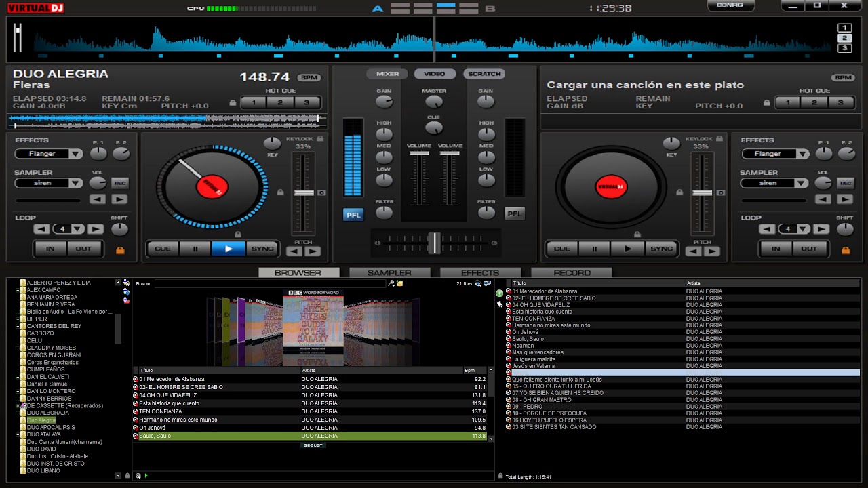The width and height of the screenshot is (868, 488).
Task: Toggle hot cue lock on right deck
Action: [x=767, y=104]
